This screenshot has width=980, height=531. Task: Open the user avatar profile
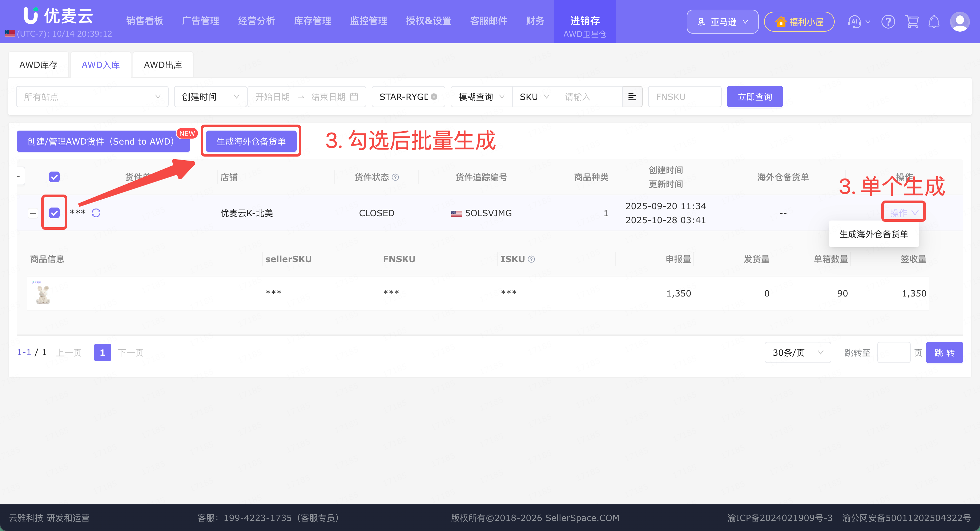click(x=960, y=22)
